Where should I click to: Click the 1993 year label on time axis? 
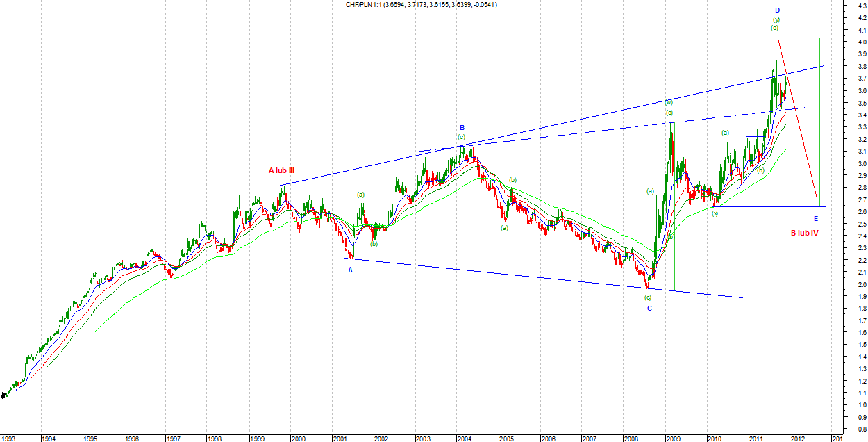pyautogui.click(x=9, y=438)
